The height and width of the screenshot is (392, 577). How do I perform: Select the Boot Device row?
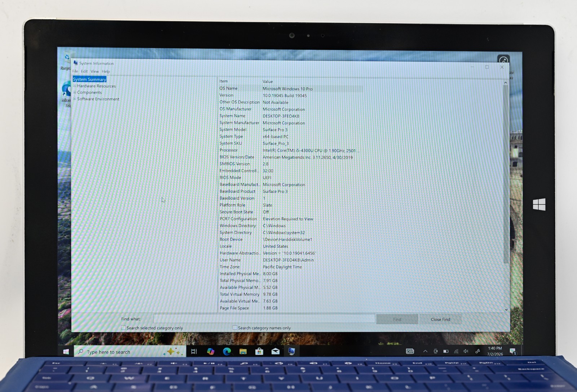[x=291, y=239]
